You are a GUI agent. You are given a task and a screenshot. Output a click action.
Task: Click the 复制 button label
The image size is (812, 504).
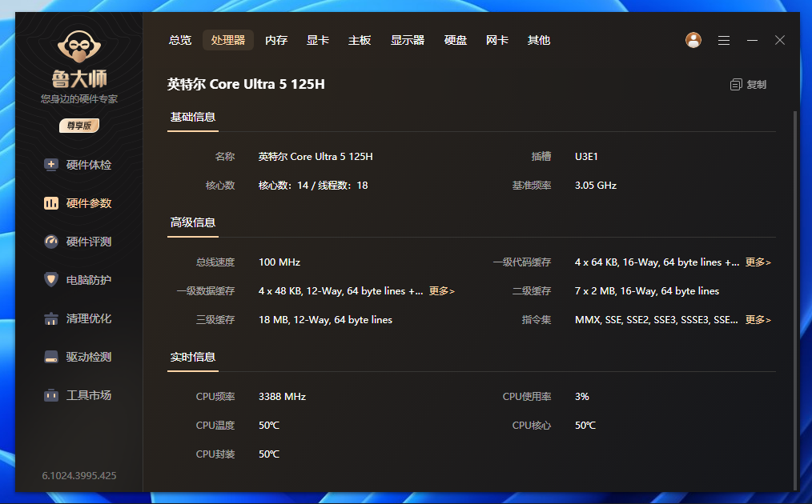[756, 84]
